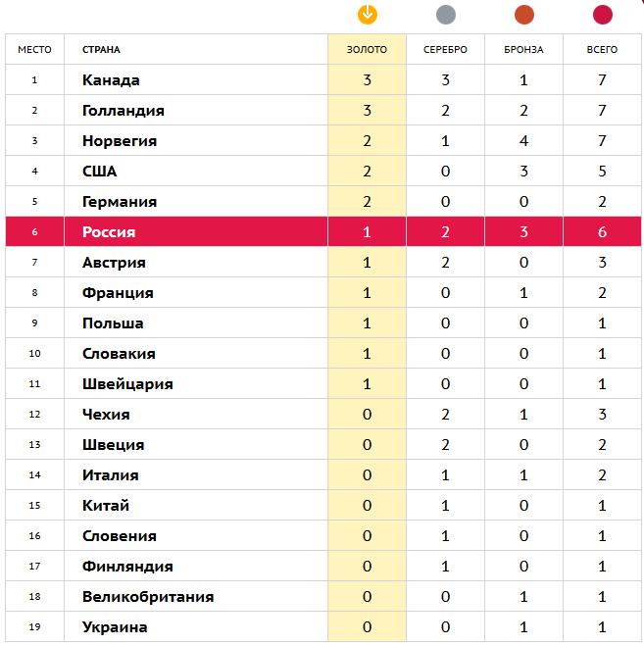
Task: Click the МЕСТО column header
Action: [34, 49]
